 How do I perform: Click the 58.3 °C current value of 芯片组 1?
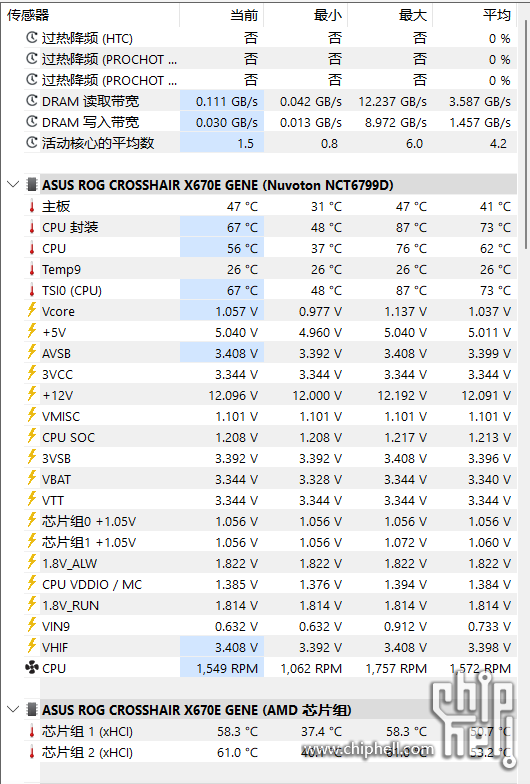pyautogui.click(x=238, y=731)
